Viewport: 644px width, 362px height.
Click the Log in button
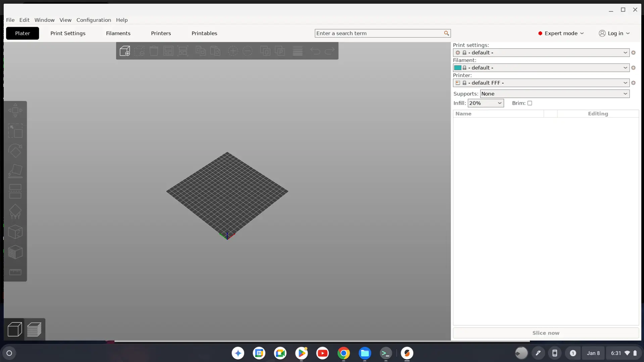[x=614, y=33]
